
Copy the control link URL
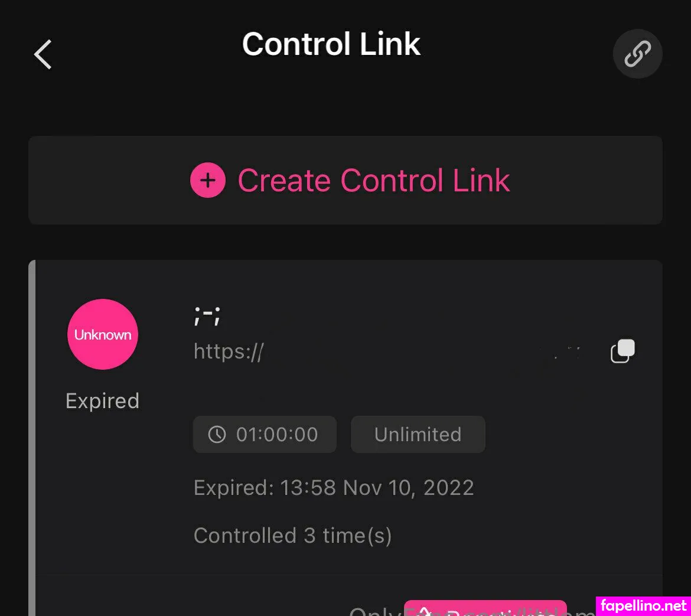622,351
